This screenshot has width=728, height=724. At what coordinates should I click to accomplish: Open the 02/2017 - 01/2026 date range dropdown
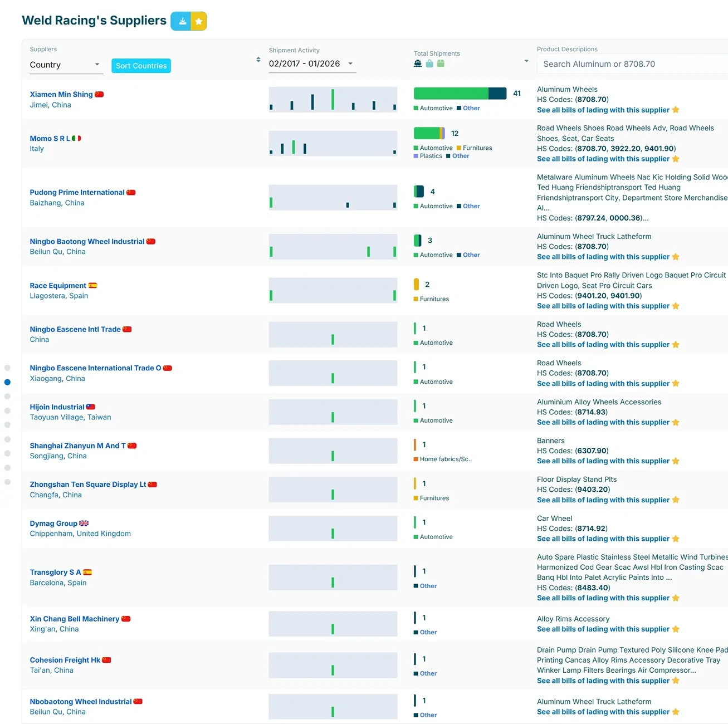[312, 63]
